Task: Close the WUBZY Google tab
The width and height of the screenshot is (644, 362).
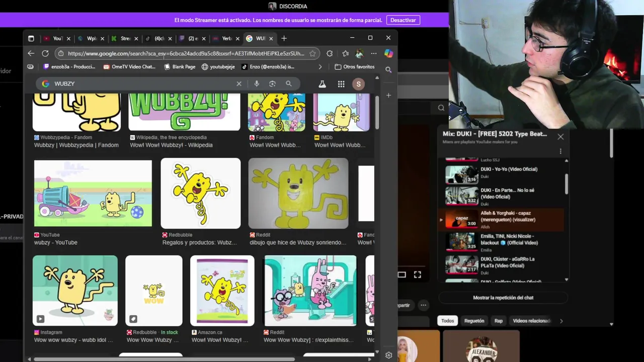Action: click(271, 38)
